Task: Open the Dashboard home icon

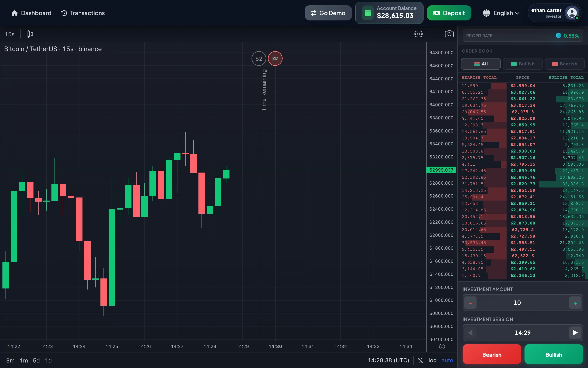Action: 14,13
